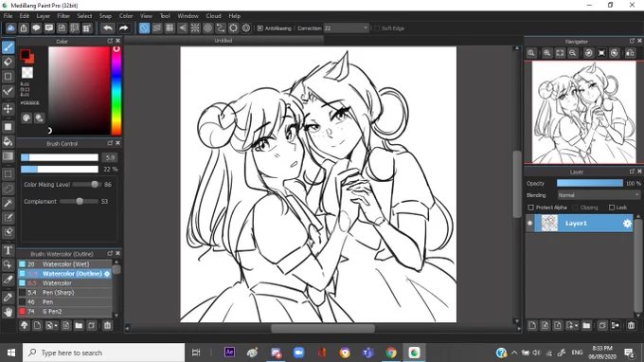Screen dimensions: 644x362
Task: Click the Redo arrow in toolbar
Action: 123,27
